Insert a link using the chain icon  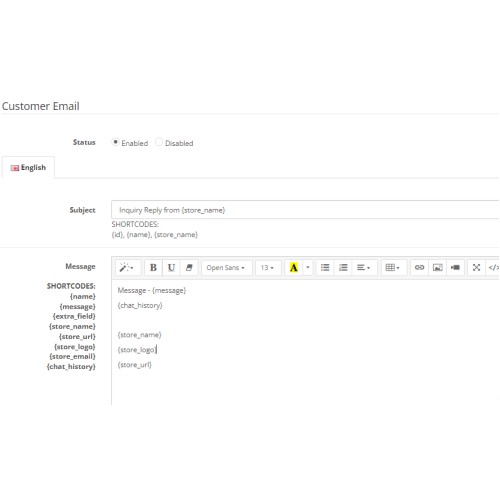tap(419, 268)
